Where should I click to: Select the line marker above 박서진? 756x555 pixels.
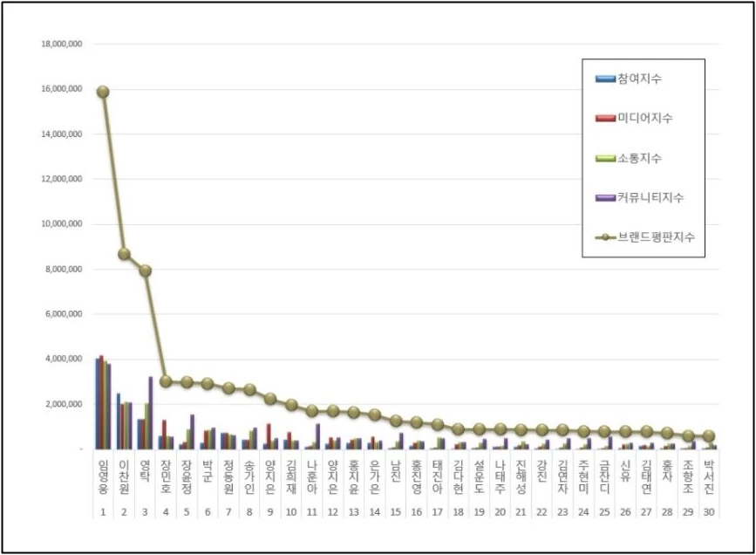[709, 435]
